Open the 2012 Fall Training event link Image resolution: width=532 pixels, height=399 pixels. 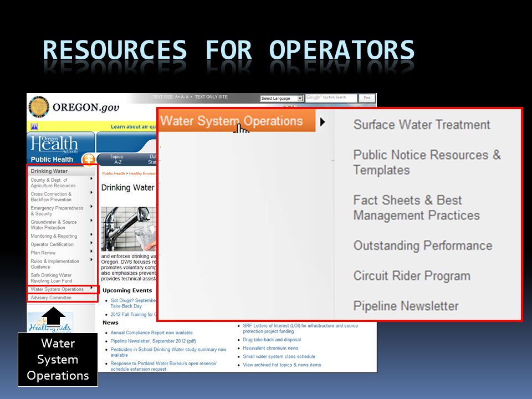[133, 315]
